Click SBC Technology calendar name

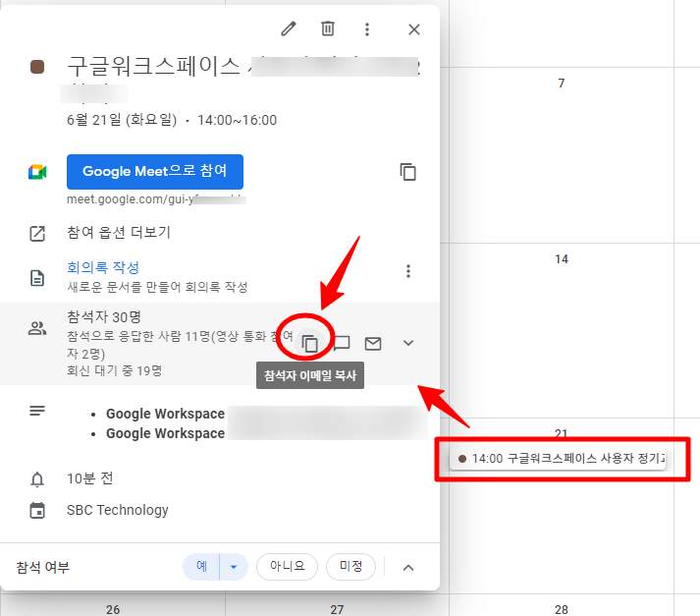(x=118, y=510)
